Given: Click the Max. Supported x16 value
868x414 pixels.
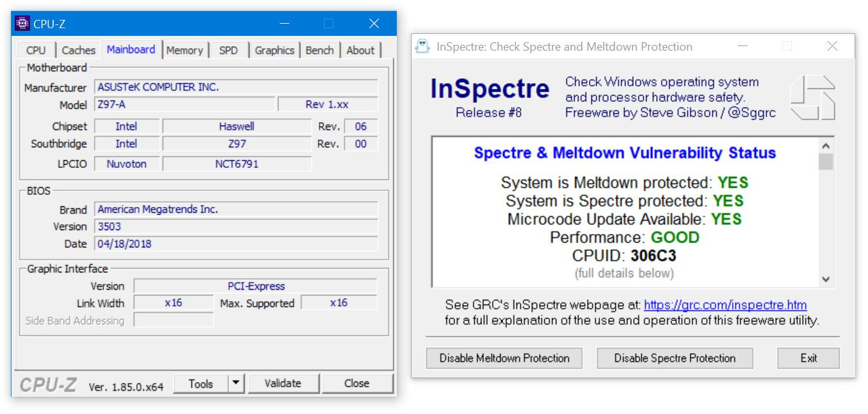Looking at the screenshot, I should point(339,303).
